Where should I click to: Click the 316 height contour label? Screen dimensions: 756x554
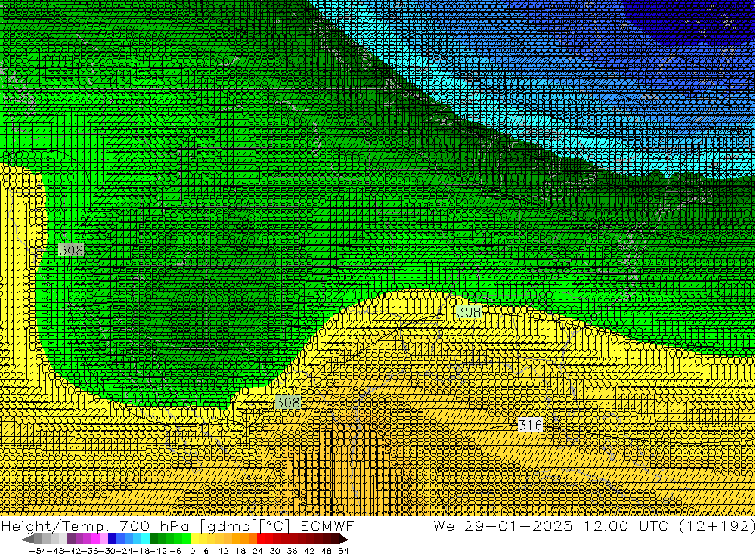[530, 425]
